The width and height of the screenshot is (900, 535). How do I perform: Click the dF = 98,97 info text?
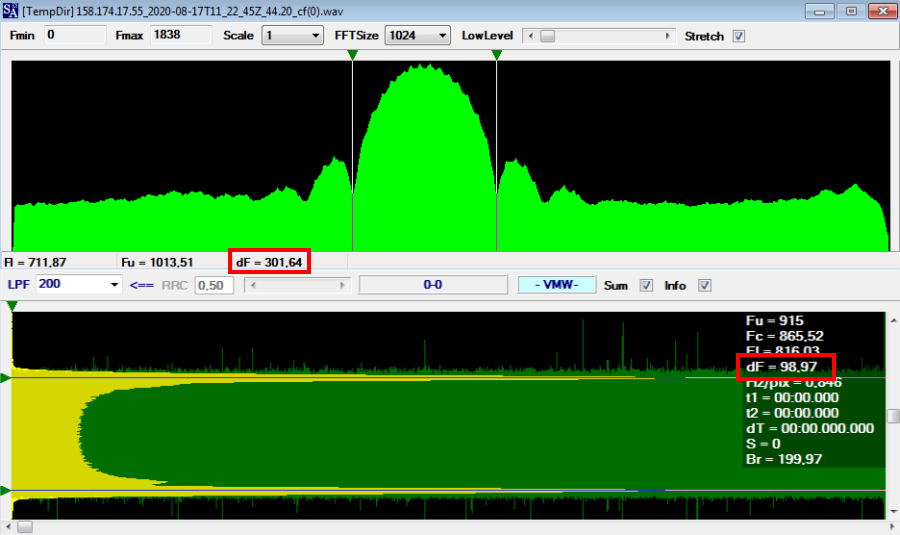click(x=782, y=367)
